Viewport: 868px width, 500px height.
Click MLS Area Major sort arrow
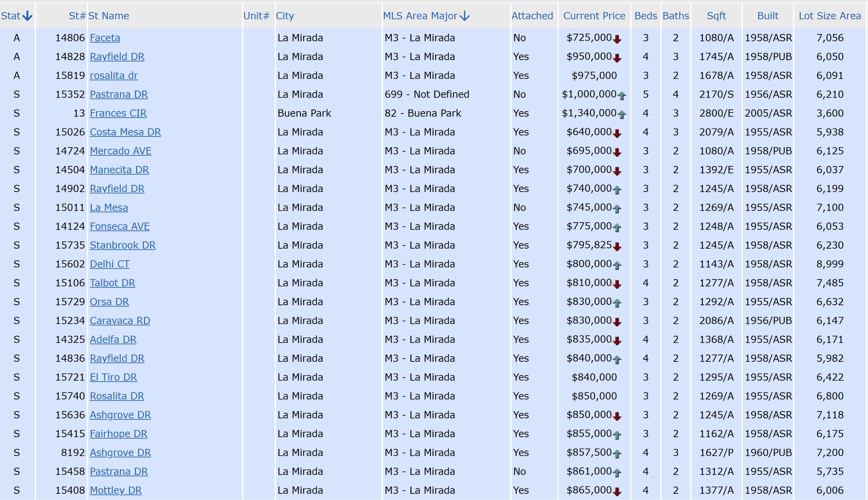464,16
